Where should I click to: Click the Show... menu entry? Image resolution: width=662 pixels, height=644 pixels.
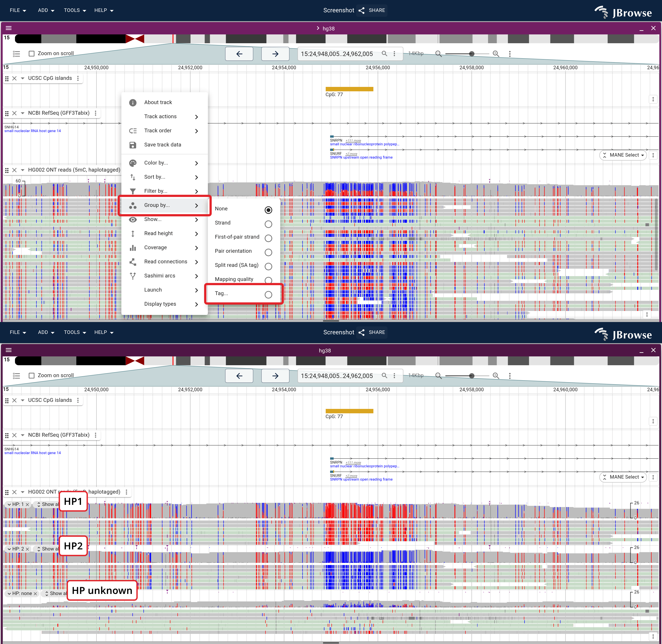pos(164,219)
